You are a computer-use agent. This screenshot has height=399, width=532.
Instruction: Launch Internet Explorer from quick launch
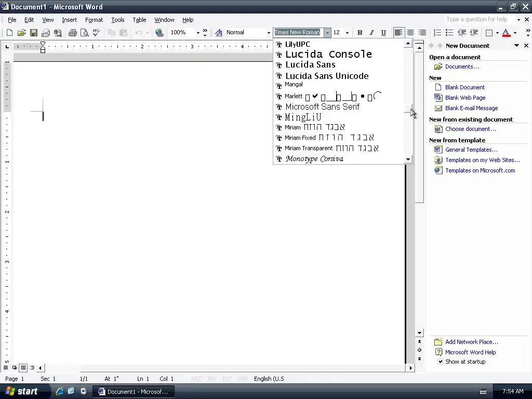point(59,391)
